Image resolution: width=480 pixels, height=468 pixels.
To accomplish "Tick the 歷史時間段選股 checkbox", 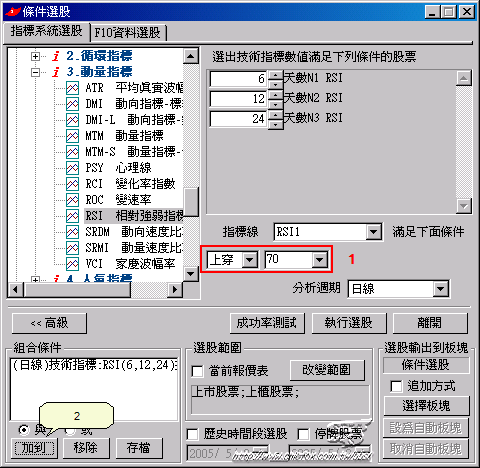I will [x=192, y=434].
